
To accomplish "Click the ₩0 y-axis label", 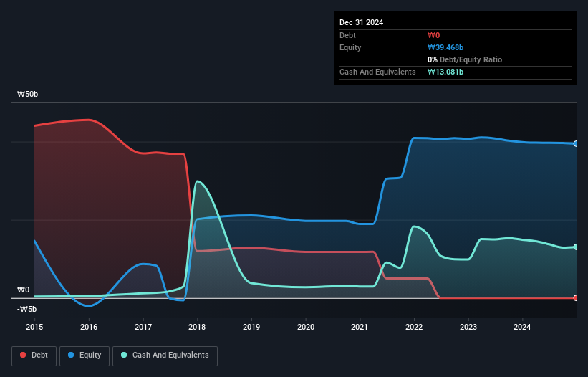I will pos(23,290).
